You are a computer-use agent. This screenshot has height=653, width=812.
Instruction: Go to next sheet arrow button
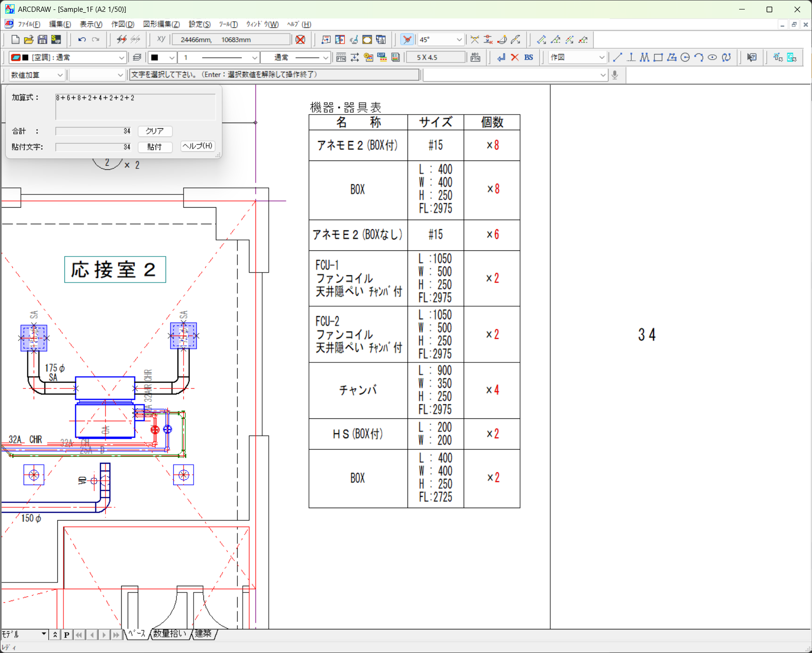click(104, 635)
